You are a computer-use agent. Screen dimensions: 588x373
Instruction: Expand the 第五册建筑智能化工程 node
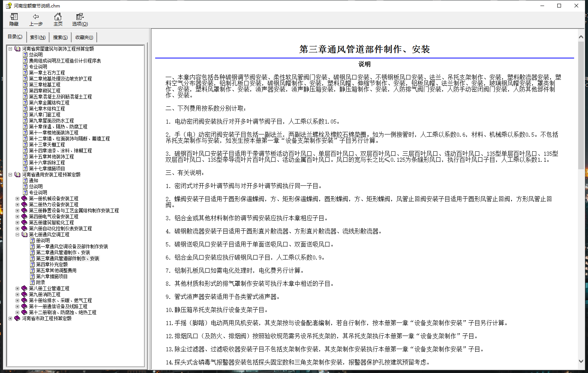pyautogui.click(x=17, y=222)
